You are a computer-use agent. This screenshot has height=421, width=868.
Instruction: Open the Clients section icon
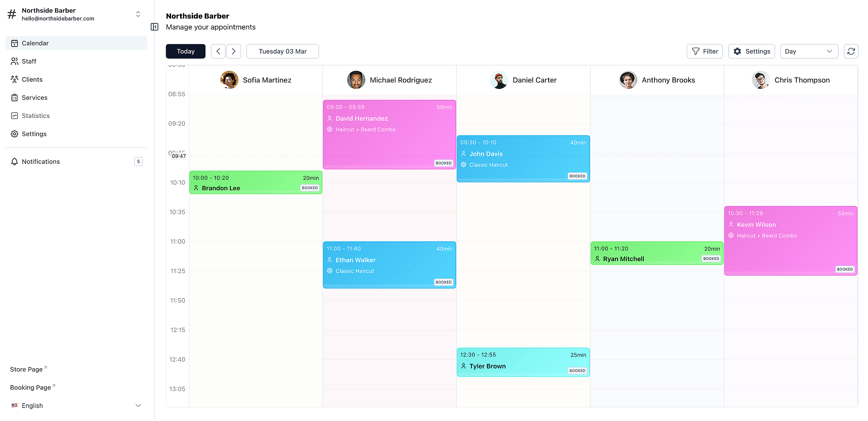point(14,79)
